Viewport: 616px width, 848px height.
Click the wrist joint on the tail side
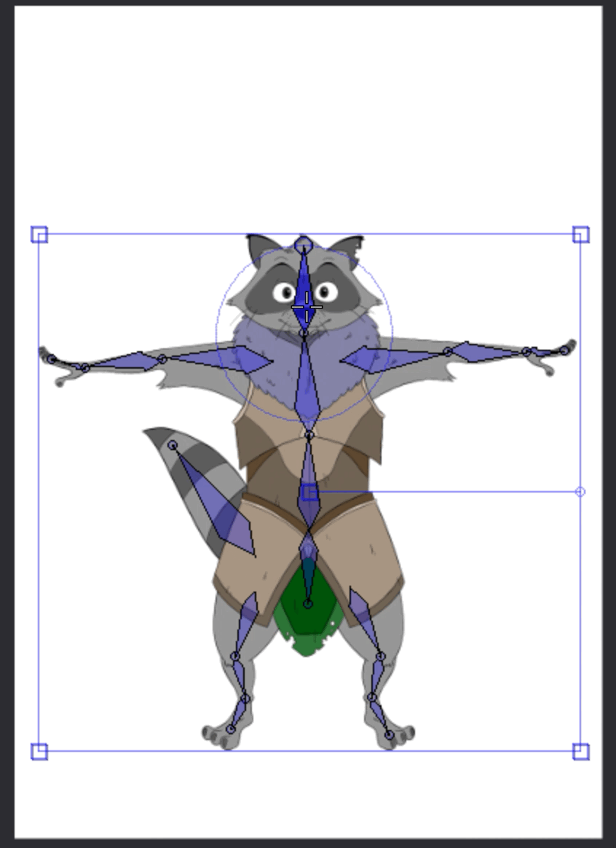click(85, 368)
